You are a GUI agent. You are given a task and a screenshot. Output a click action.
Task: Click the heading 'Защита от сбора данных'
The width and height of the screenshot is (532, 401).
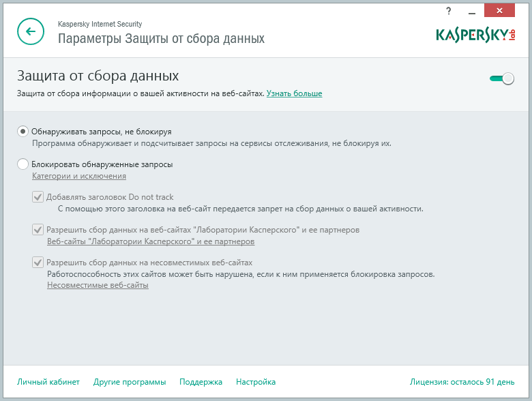click(98, 76)
